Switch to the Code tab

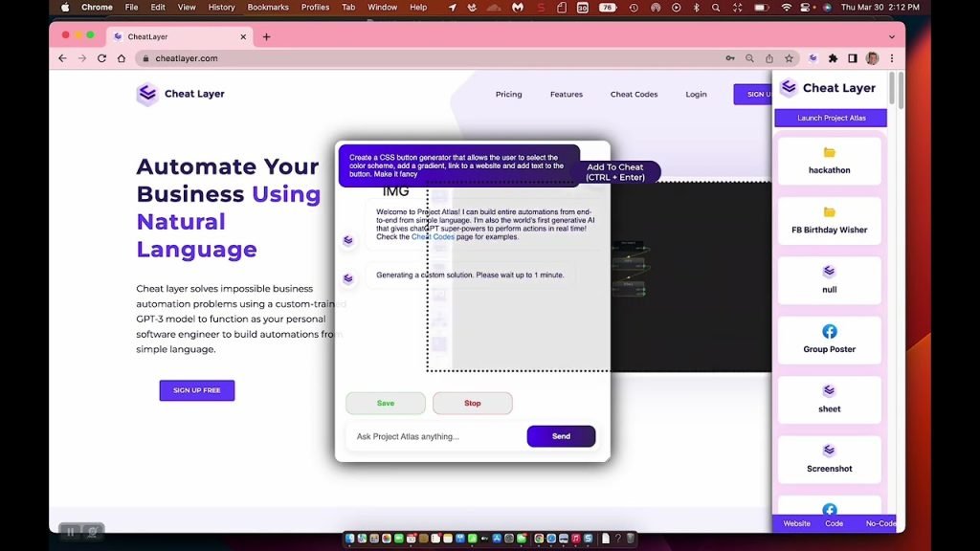[834, 523]
